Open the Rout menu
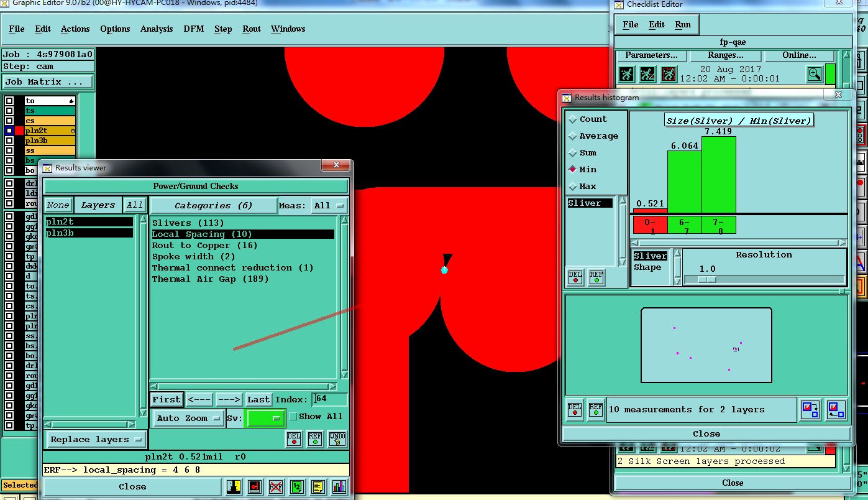 coord(252,29)
